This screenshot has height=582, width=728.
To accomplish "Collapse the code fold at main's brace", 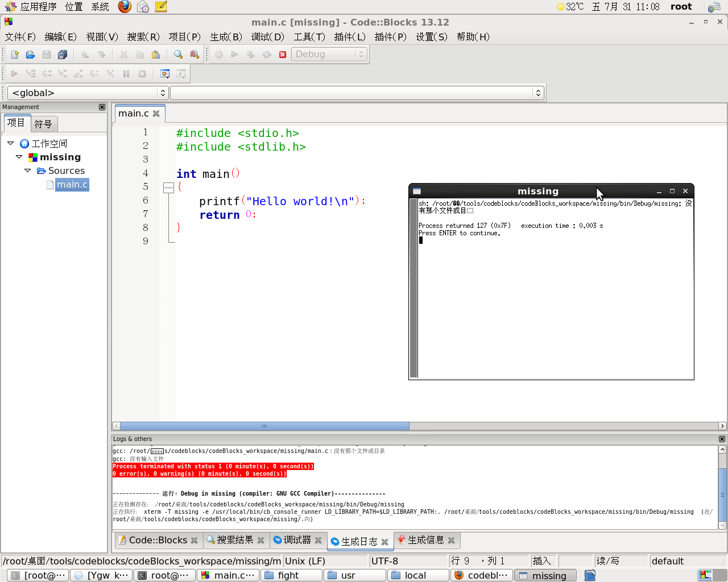I will [x=168, y=188].
